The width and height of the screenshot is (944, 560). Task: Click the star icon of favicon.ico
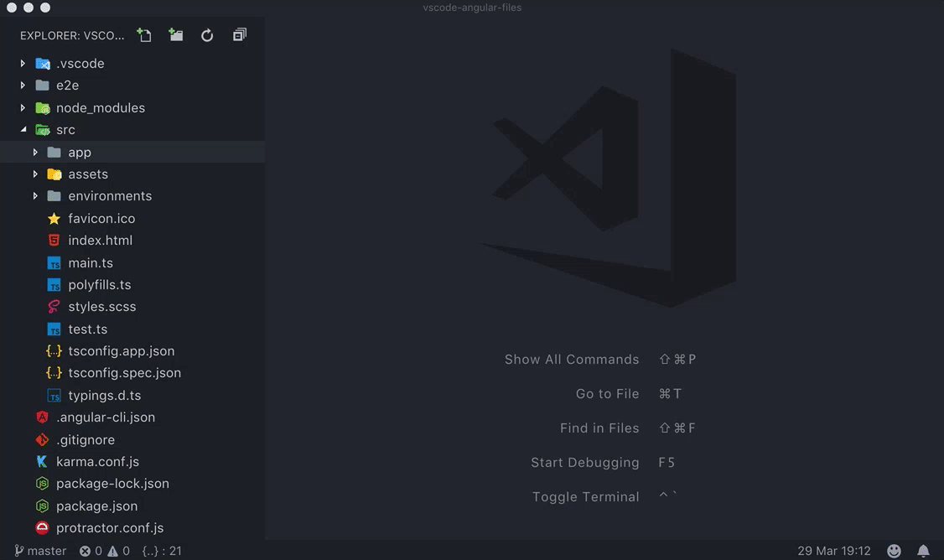click(x=54, y=218)
